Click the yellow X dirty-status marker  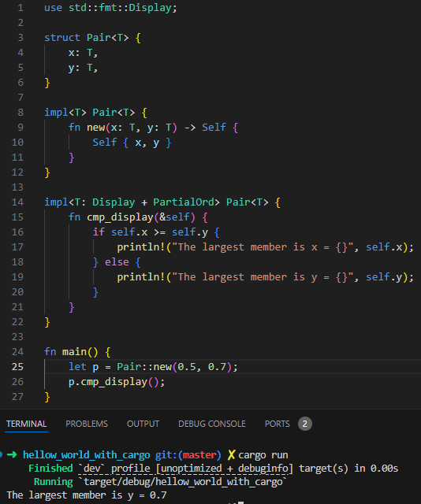pos(231,455)
